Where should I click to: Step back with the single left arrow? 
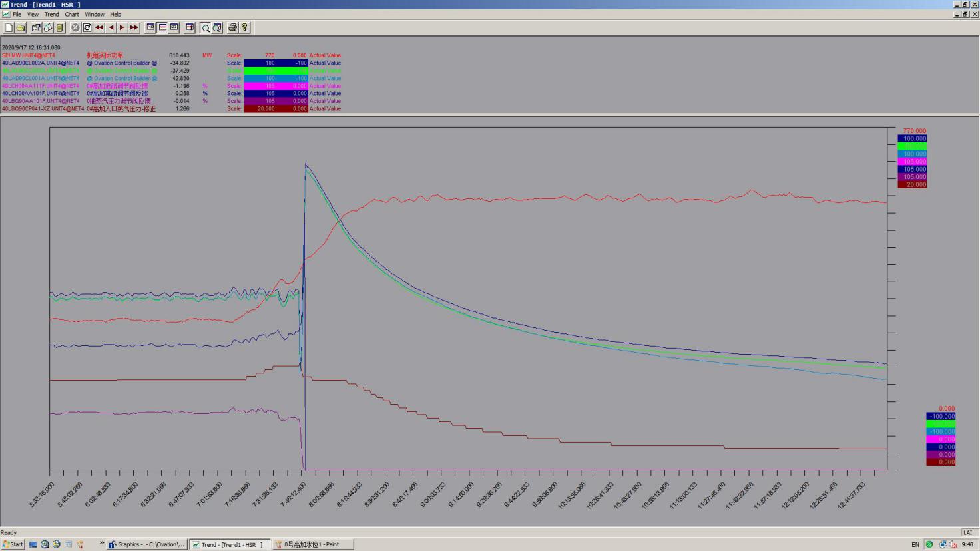click(111, 27)
